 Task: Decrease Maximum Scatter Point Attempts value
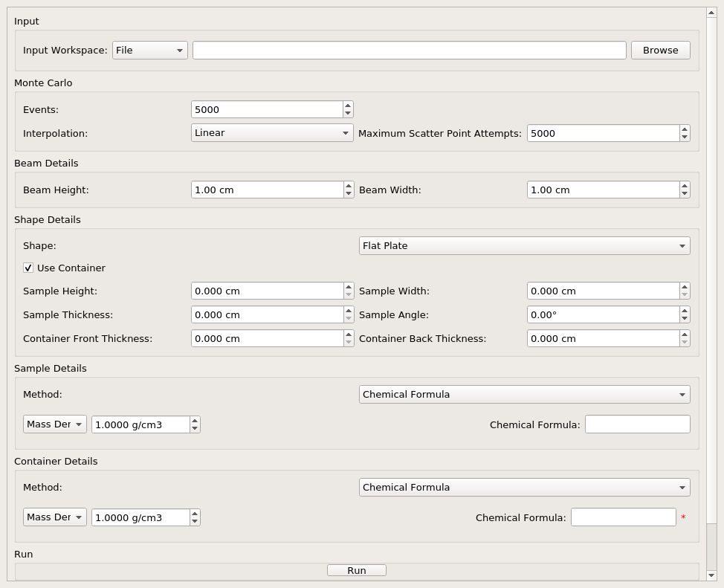coord(685,138)
